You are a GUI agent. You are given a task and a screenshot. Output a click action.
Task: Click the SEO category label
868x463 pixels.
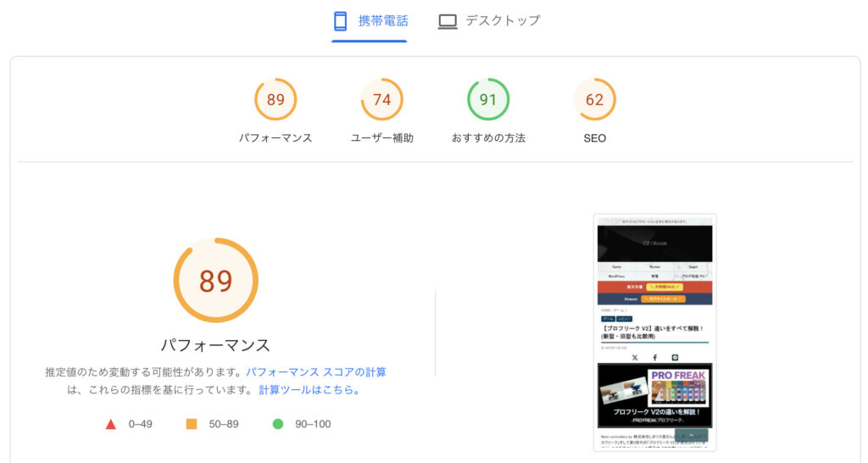[594, 138]
